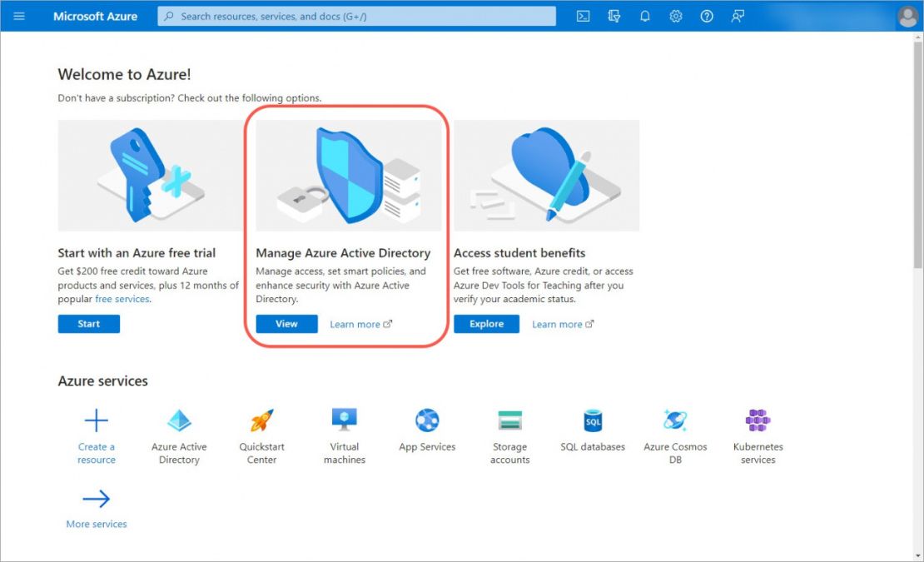
Task: Open Azure Active Directory service icon
Action: pyautogui.click(x=179, y=420)
